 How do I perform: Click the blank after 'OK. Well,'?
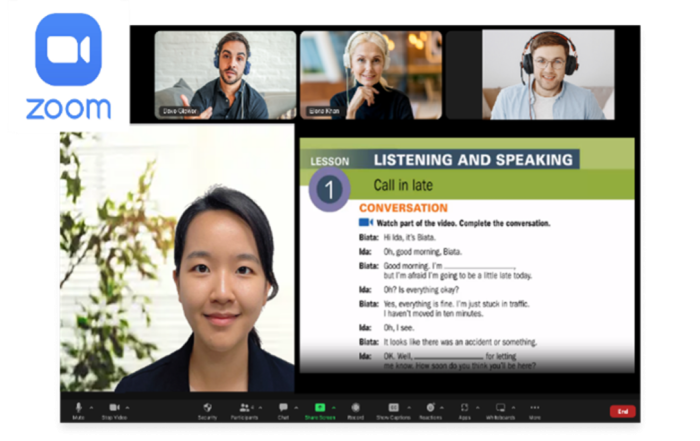[x=448, y=357]
